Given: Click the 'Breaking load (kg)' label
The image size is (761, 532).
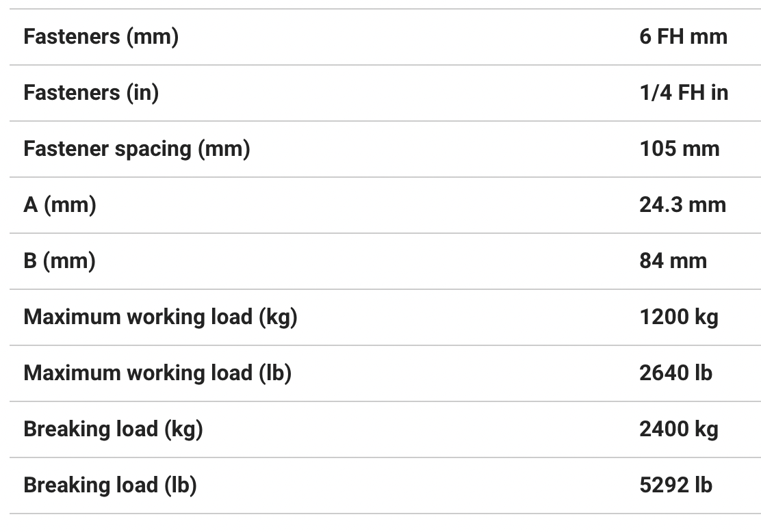Looking at the screenshot, I should coord(113,429).
